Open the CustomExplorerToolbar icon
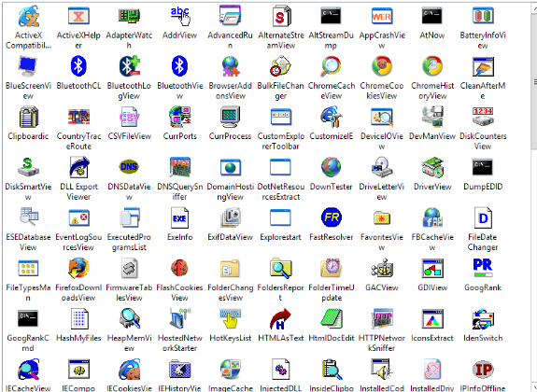 click(x=280, y=117)
